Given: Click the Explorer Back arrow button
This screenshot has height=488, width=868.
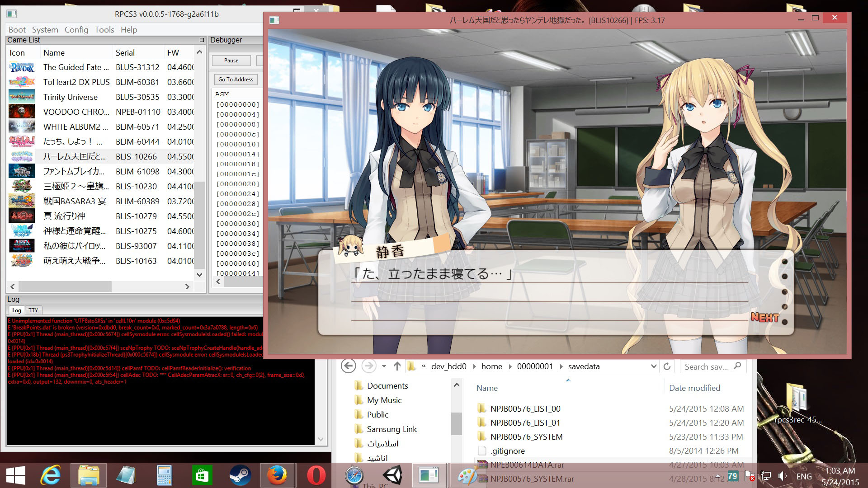Looking at the screenshot, I should pos(348,366).
